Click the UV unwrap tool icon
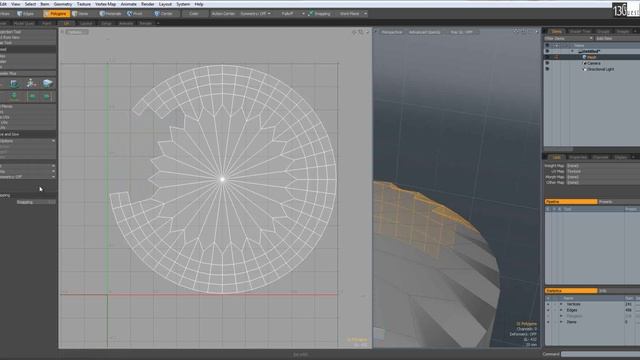The height and width of the screenshot is (360, 640). [14, 84]
